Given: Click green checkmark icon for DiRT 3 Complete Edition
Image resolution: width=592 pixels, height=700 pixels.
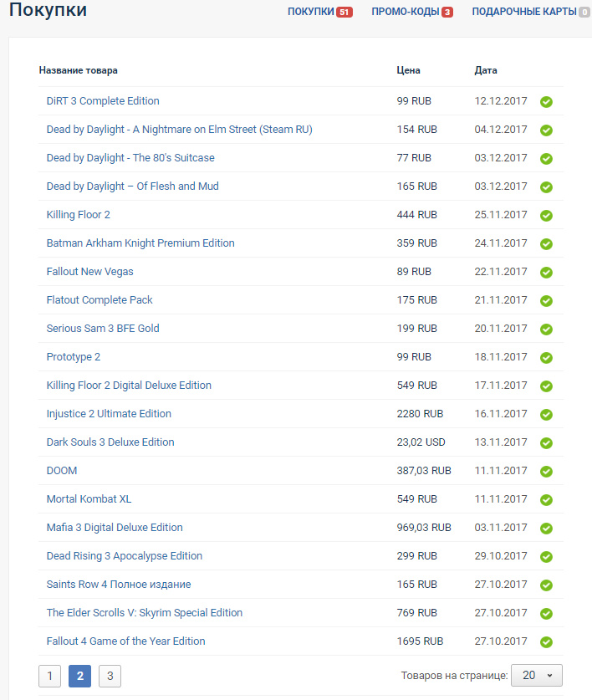Looking at the screenshot, I should [x=546, y=102].
